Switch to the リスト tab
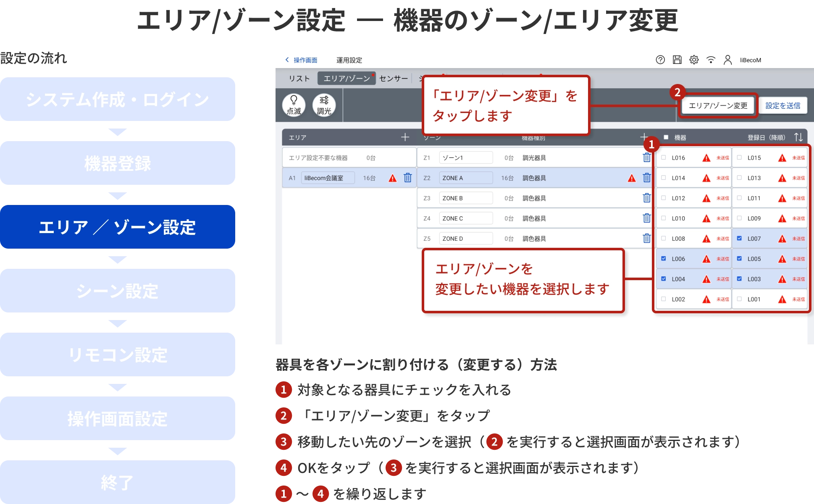 [x=299, y=79]
